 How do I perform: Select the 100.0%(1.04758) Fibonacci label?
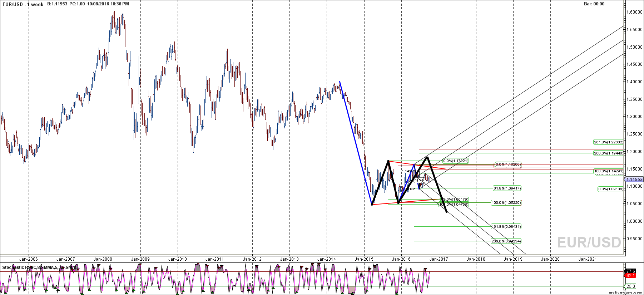point(454,205)
